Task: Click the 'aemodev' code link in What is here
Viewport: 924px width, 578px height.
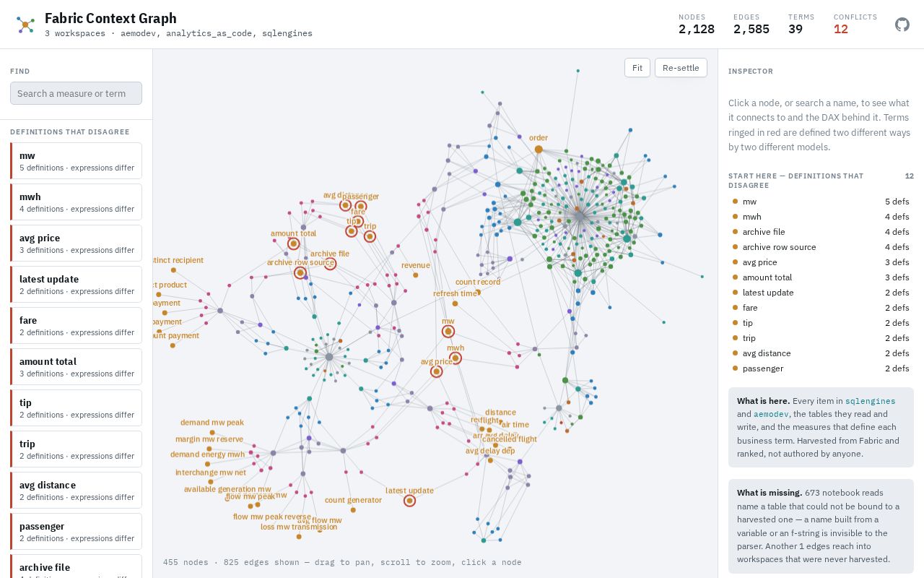Action: pyautogui.click(x=771, y=414)
